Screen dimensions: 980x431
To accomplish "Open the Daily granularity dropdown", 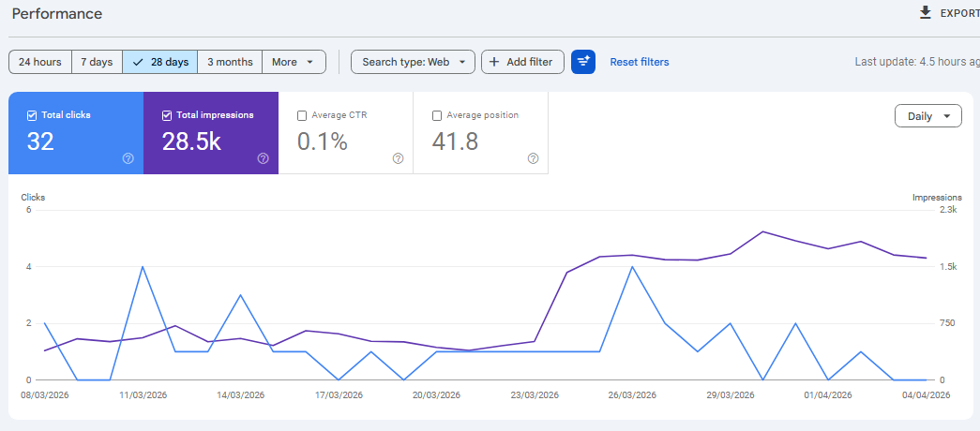I will pyautogui.click(x=927, y=116).
